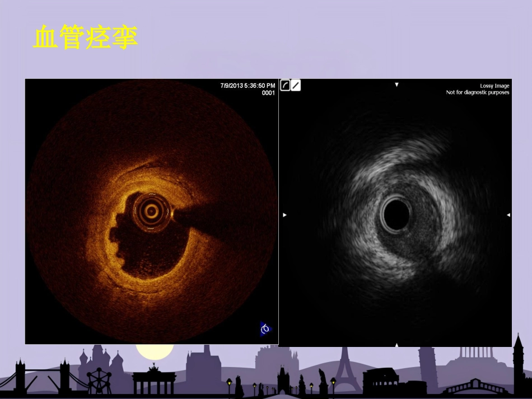Click the yellow moon in skyline
The height and width of the screenshot is (399, 532).
(x=155, y=351)
